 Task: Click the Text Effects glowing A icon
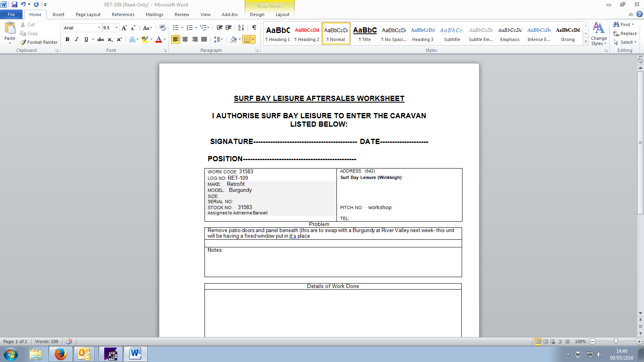[132, 39]
